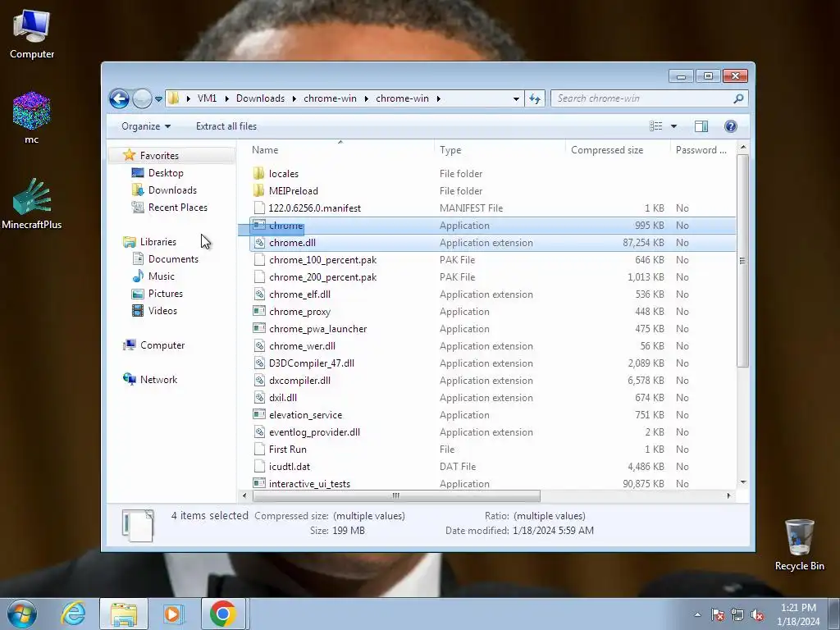Select chrome_100_percent.pak file row
This screenshot has width=840, height=630.
click(x=493, y=260)
